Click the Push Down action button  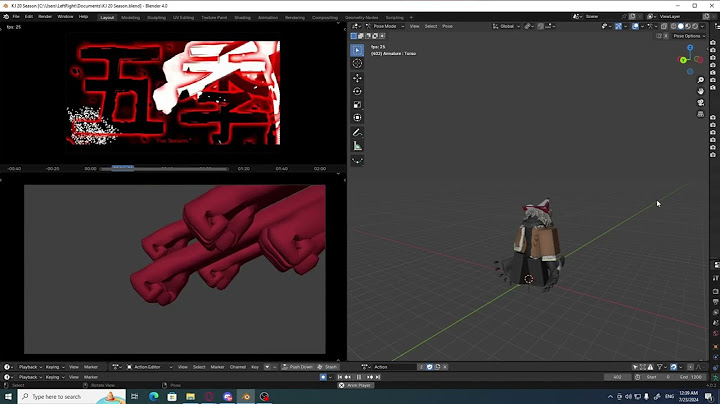(297, 367)
